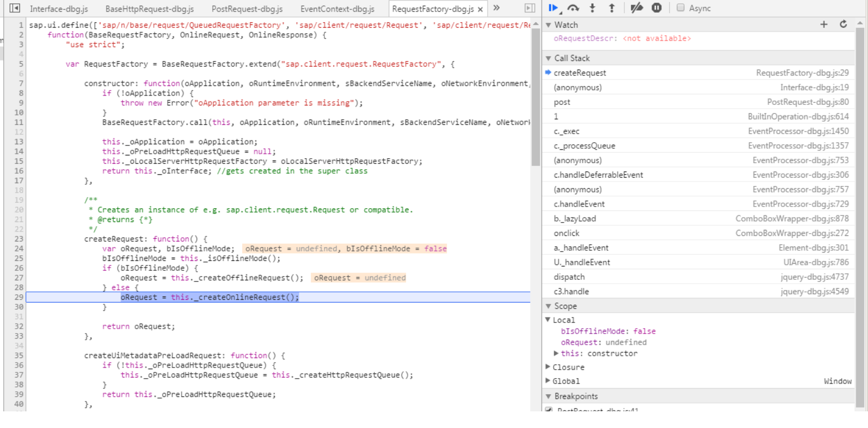Image resolution: width=868 pixels, height=428 pixels.
Task: Select c._exec call stack frame
Action: pyautogui.click(x=698, y=131)
